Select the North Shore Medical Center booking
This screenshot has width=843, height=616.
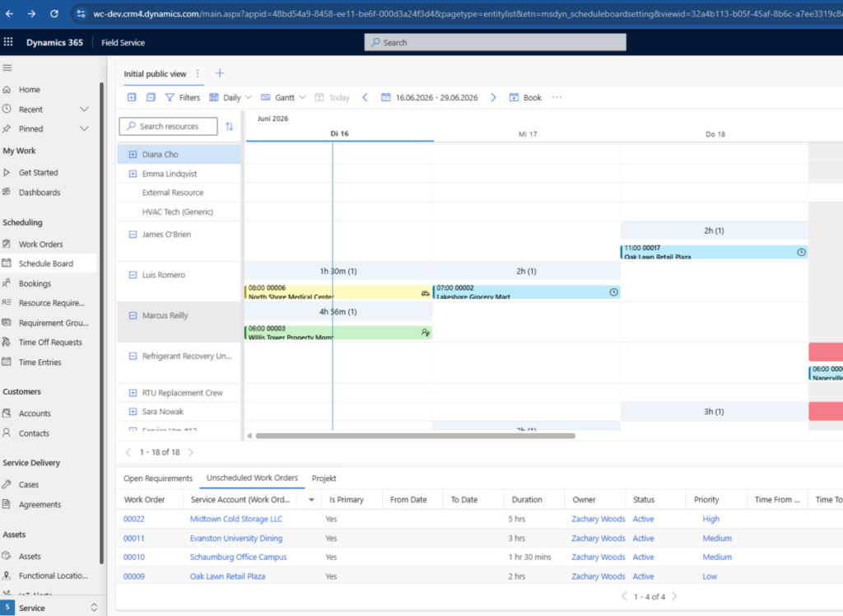(x=338, y=292)
